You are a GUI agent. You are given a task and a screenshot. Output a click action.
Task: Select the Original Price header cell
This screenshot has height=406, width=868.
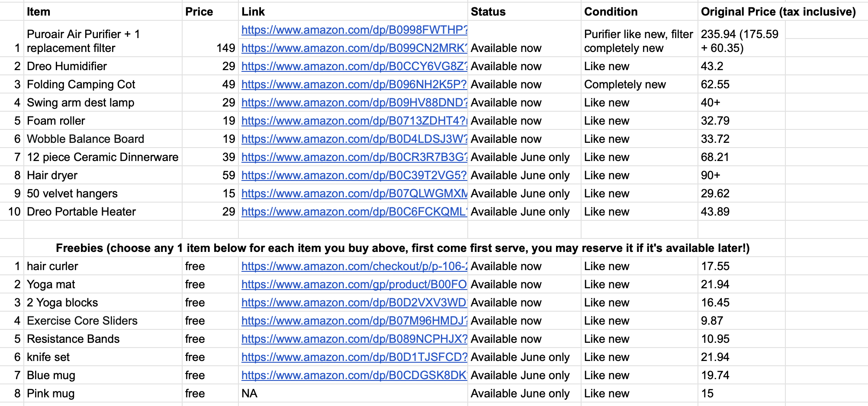coord(778,12)
